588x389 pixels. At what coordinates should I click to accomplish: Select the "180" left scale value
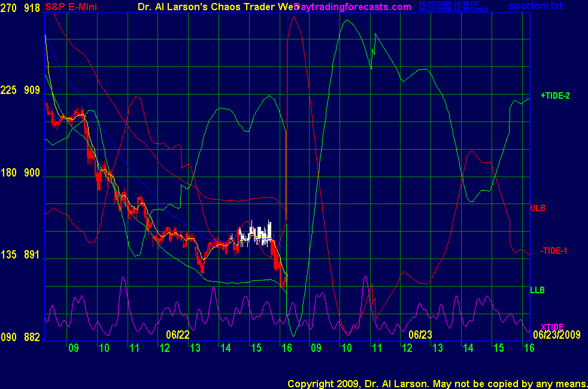pos(8,172)
